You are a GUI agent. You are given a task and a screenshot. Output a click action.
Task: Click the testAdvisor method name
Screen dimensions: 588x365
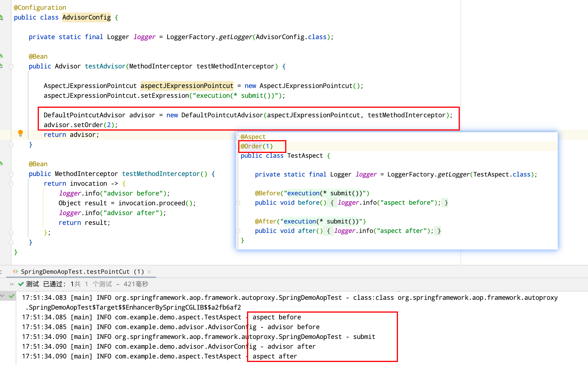[x=105, y=66]
